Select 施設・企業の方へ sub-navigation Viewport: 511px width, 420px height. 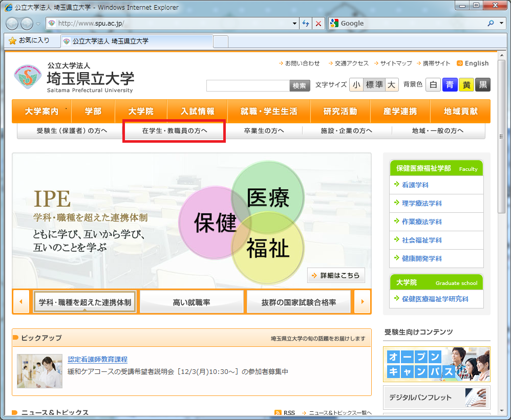[347, 131]
